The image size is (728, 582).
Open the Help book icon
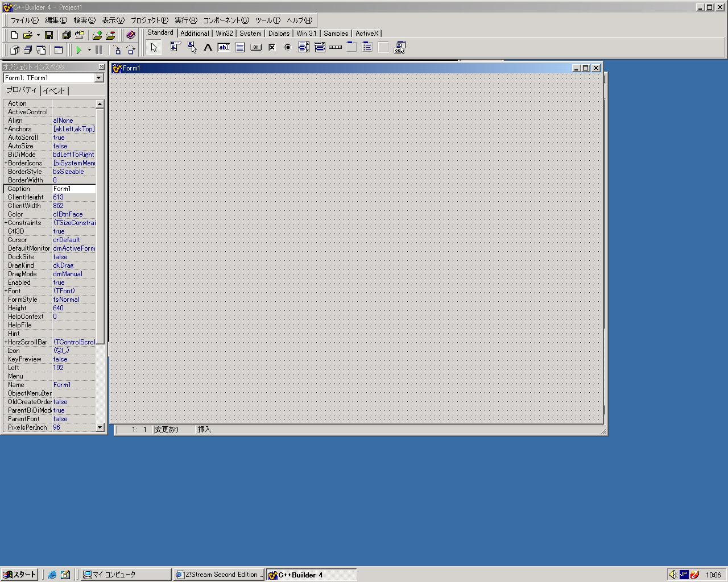click(x=131, y=35)
